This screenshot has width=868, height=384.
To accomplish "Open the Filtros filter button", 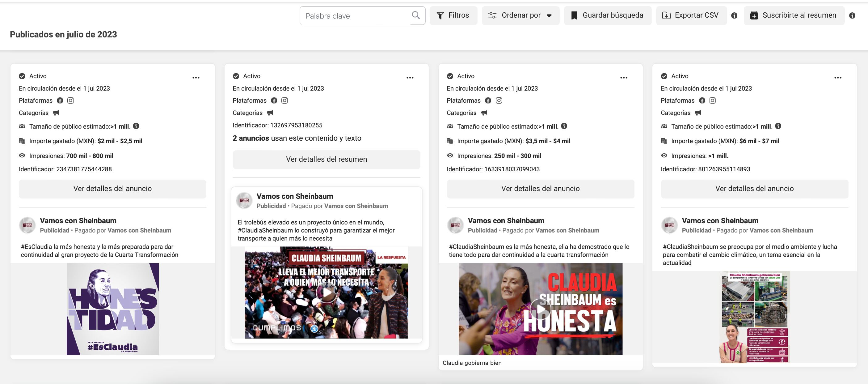I will [x=453, y=15].
